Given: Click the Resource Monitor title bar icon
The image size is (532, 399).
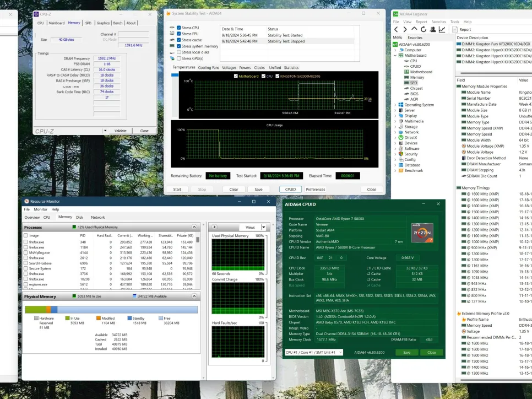Looking at the screenshot, I should coord(26,201).
